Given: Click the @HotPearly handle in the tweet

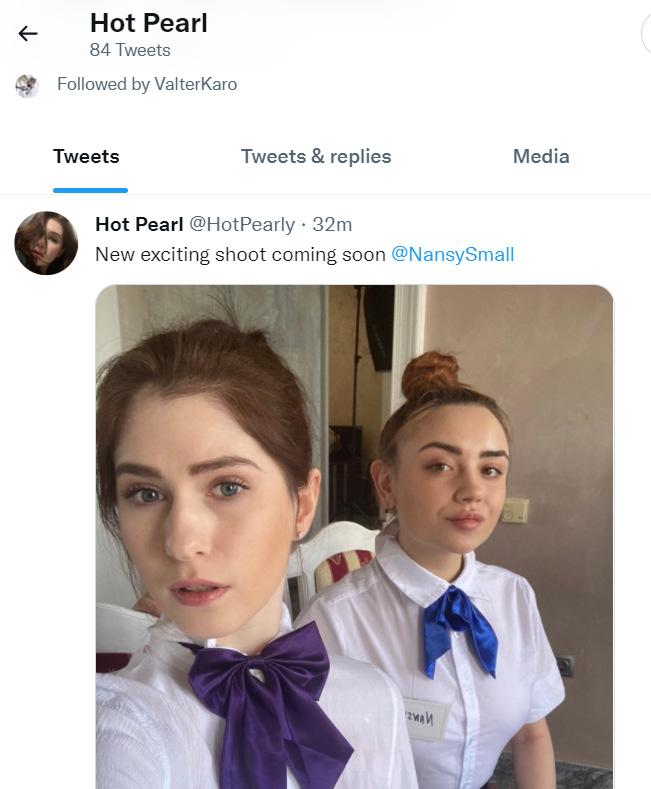Looking at the screenshot, I should (x=243, y=224).
